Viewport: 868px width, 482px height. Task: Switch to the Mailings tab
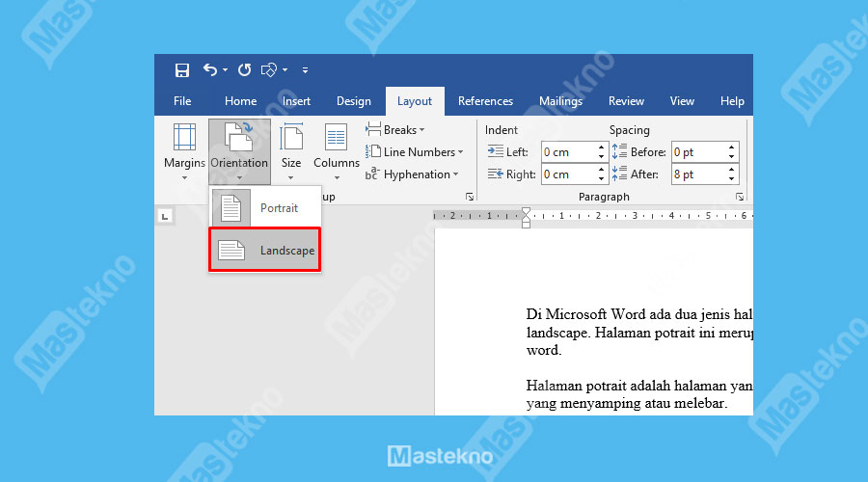(x=560, y=101)
